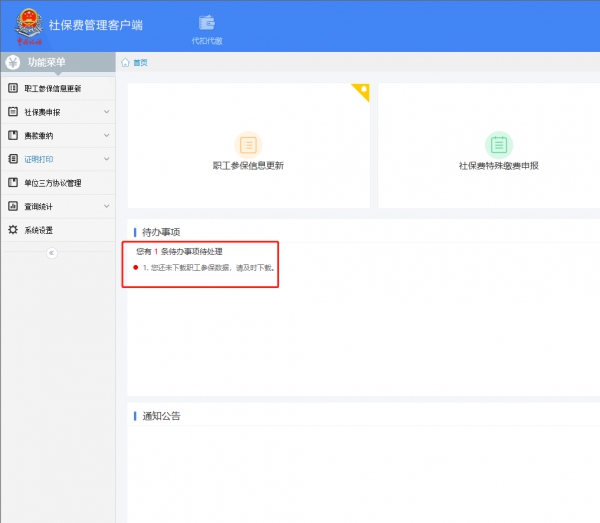This screenshot has width=600, height=523.
Task: Expand the 费款缴纳 submenu chevron
Action: [x=107, y=135]
